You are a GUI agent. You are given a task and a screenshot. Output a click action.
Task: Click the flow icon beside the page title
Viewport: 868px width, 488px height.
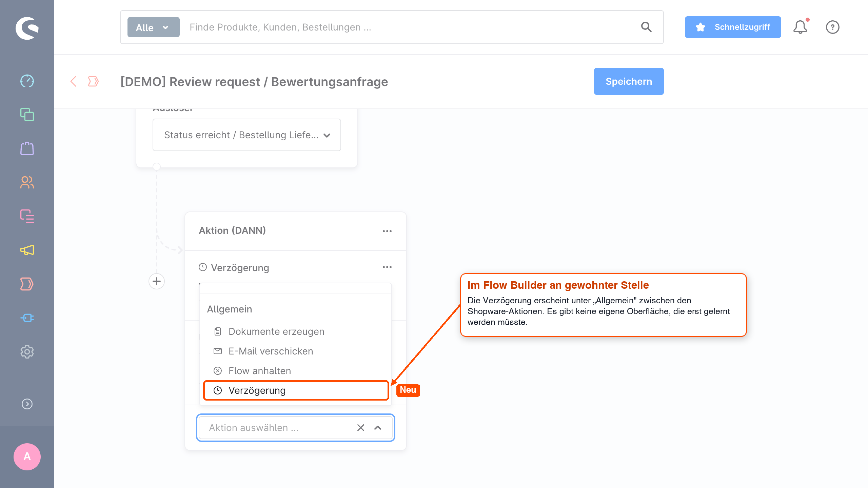93,81
